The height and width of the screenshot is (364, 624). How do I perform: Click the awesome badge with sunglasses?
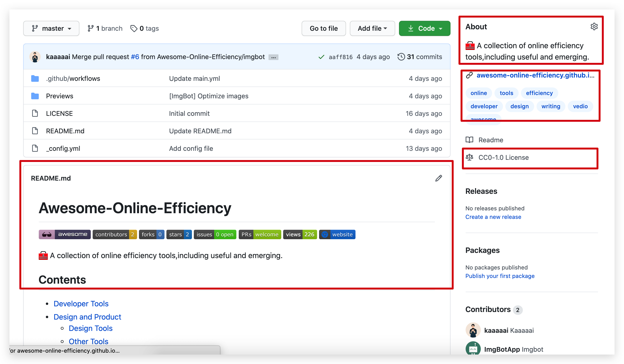[x=64, y=234]
